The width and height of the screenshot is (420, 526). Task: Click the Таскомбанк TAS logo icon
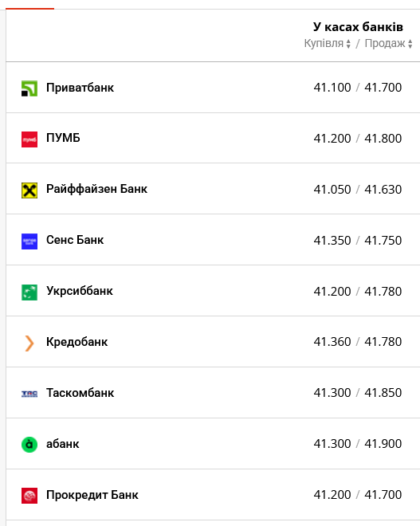(29, 394)
